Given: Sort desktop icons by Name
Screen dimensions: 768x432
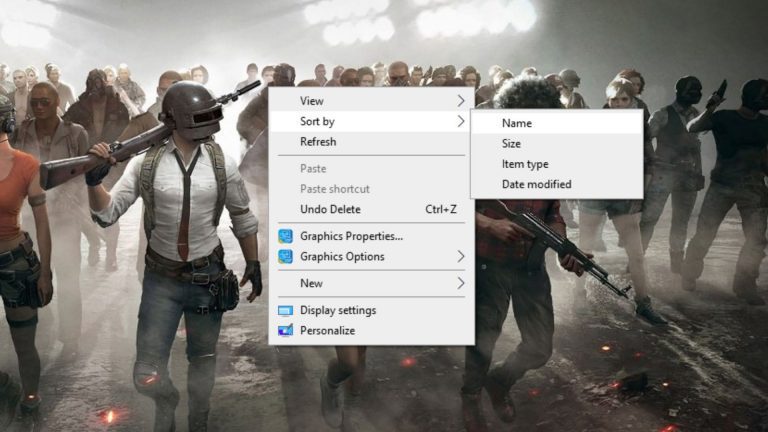Looking at the screenshot, I should (x=517, y=123).
